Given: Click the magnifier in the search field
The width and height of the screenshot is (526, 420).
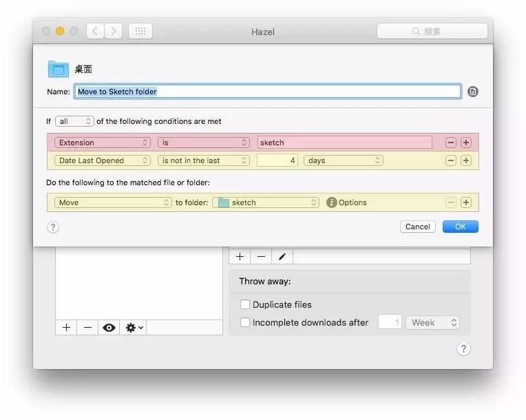Looking at the screenshot, I should (416, 32).
